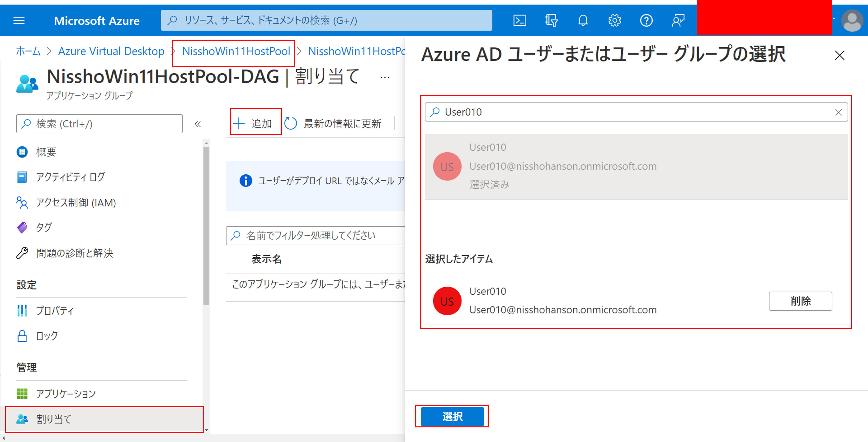Open Cloud Shell from the top bar

coord(520,20)
